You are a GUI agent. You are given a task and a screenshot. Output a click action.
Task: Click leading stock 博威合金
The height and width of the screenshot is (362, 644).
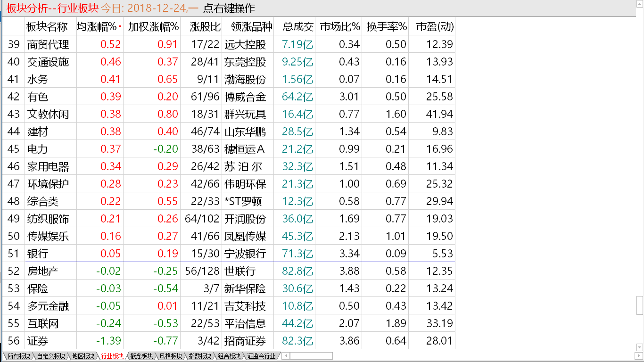click(245, 97)
